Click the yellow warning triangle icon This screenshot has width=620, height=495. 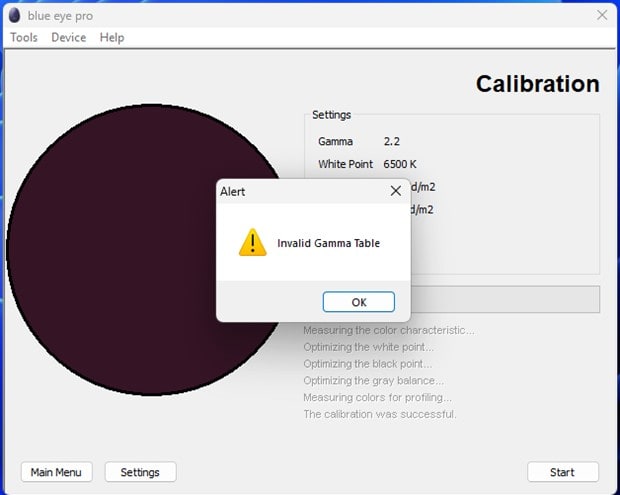coord(252,242)
